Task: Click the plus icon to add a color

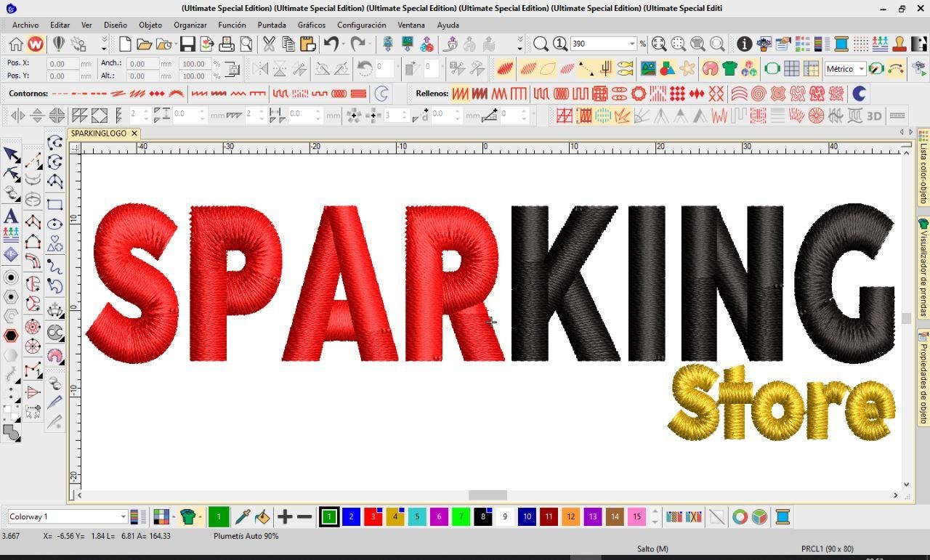Action: click(x=285, y=517)
